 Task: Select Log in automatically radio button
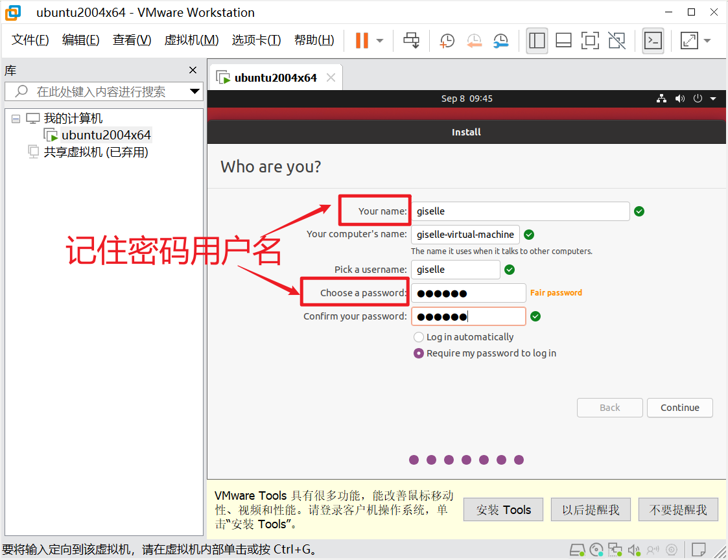click(418, 337)
